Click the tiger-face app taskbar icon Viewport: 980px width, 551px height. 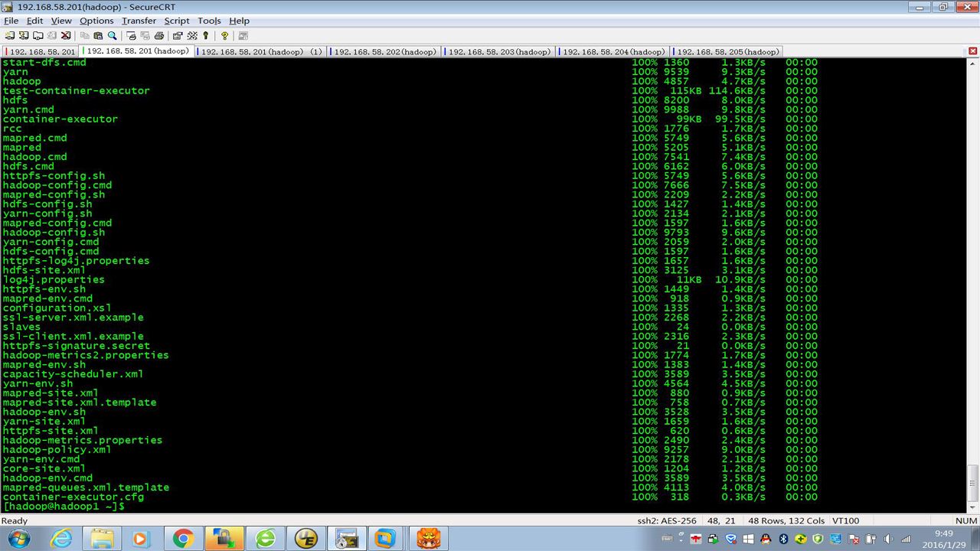429,539
